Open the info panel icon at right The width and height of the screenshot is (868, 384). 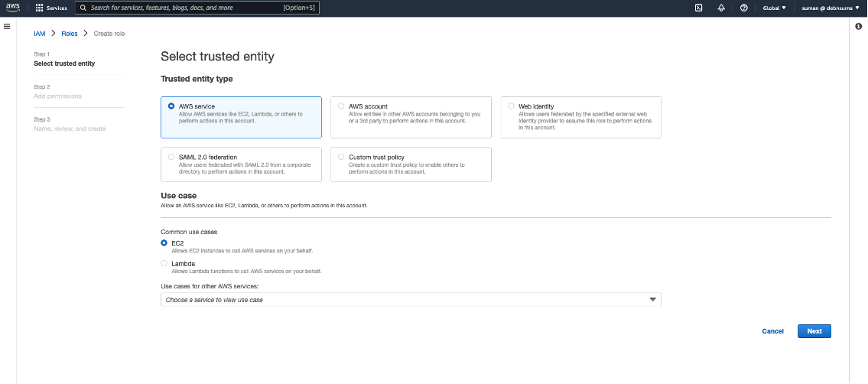point(859,27)
